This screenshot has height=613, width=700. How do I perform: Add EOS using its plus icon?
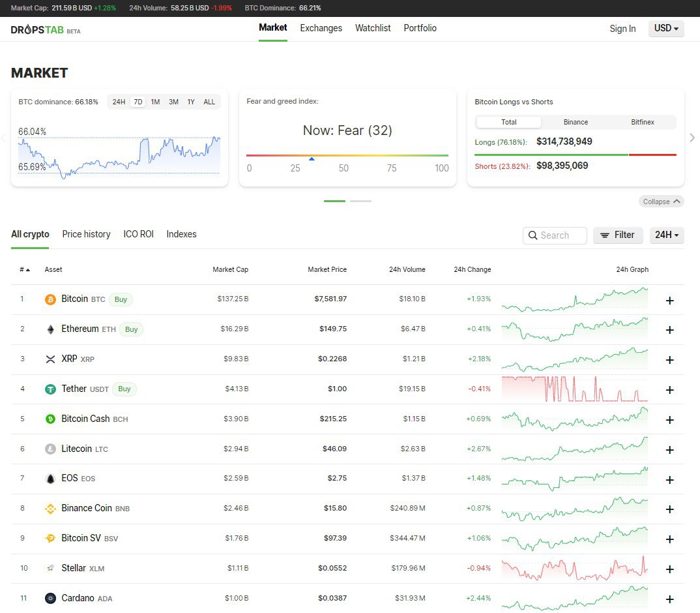(x=669, y=480)
